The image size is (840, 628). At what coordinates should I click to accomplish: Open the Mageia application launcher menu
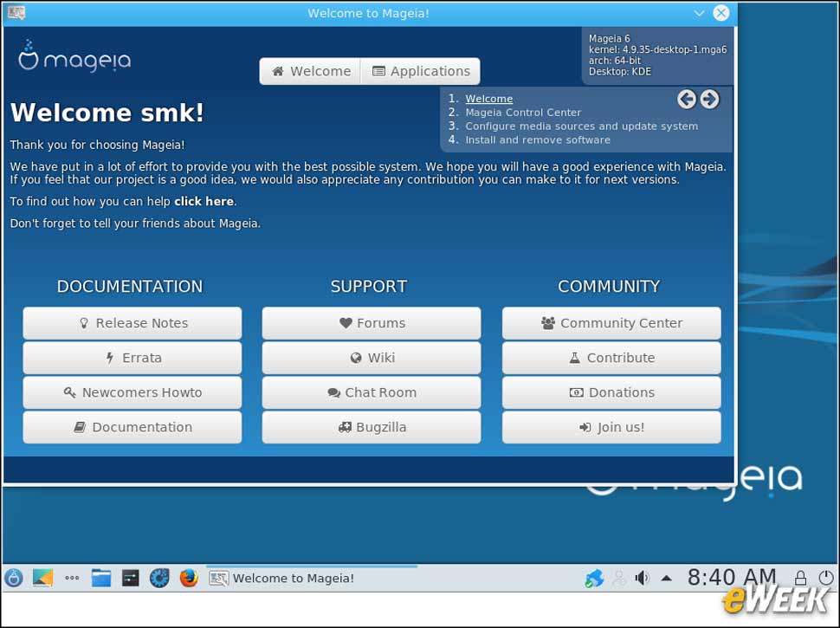coord(14,578)
